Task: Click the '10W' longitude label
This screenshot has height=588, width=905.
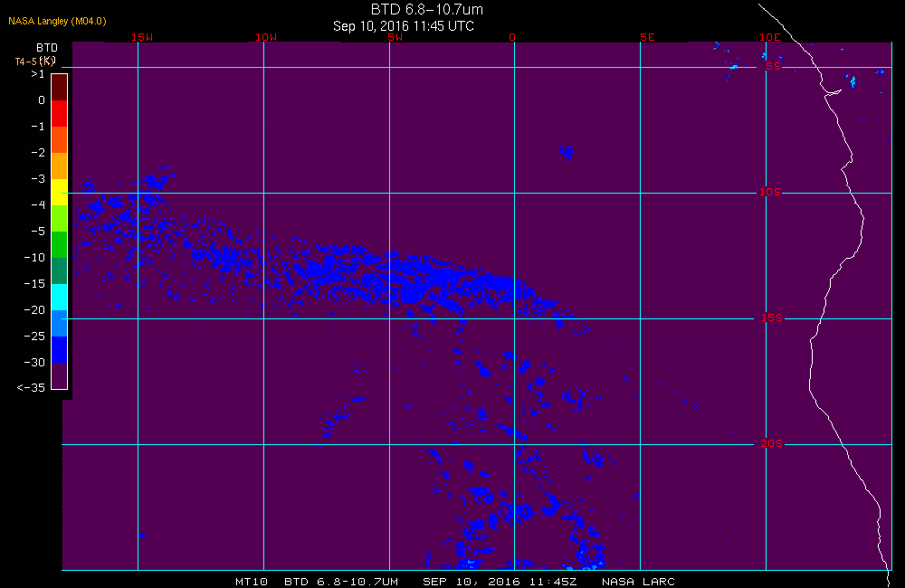Action: (x=266, y=37)
